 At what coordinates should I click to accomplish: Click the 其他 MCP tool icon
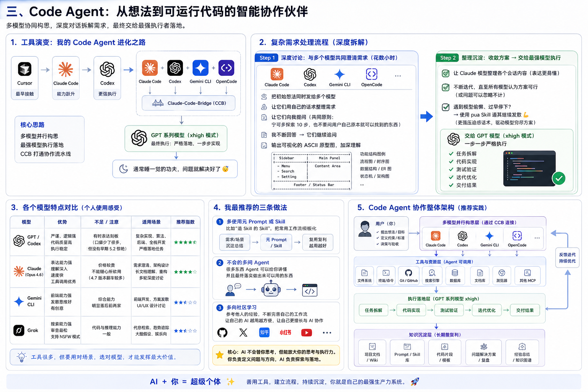coord(528,273)
